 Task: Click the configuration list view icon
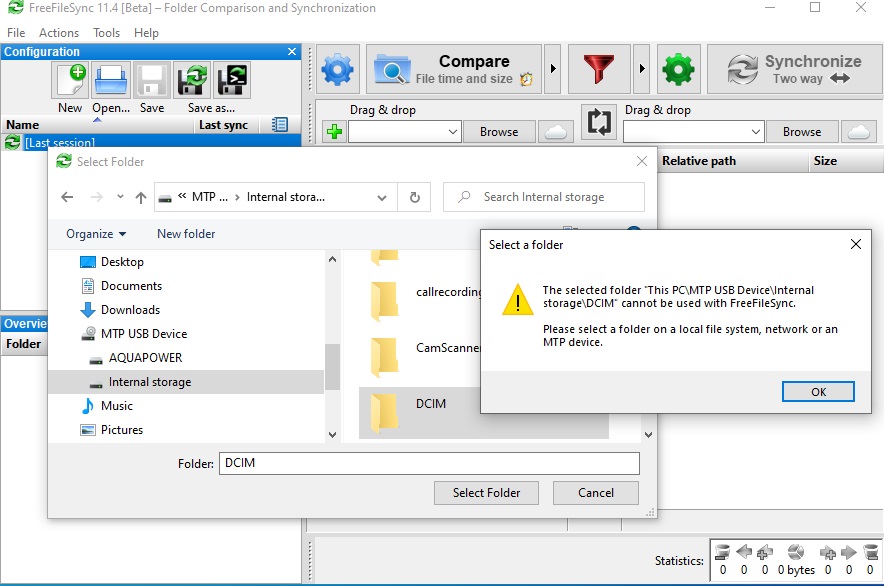point(280,125)
